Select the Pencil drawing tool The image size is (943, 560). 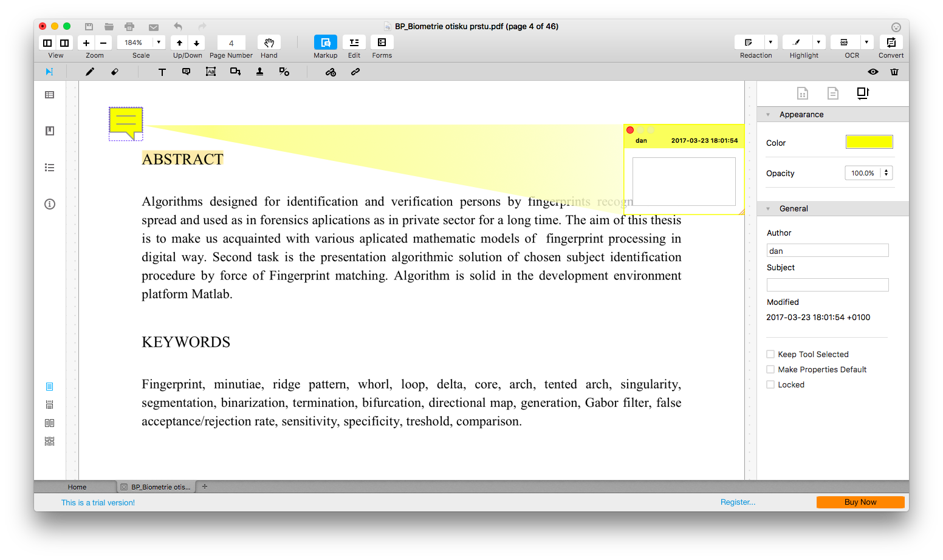point(90,72)
